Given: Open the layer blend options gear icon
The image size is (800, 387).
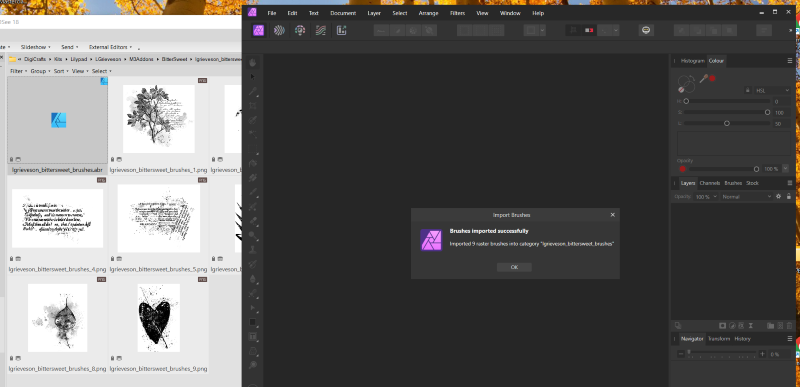Looking at the screenshot, I should click(779, 196).
